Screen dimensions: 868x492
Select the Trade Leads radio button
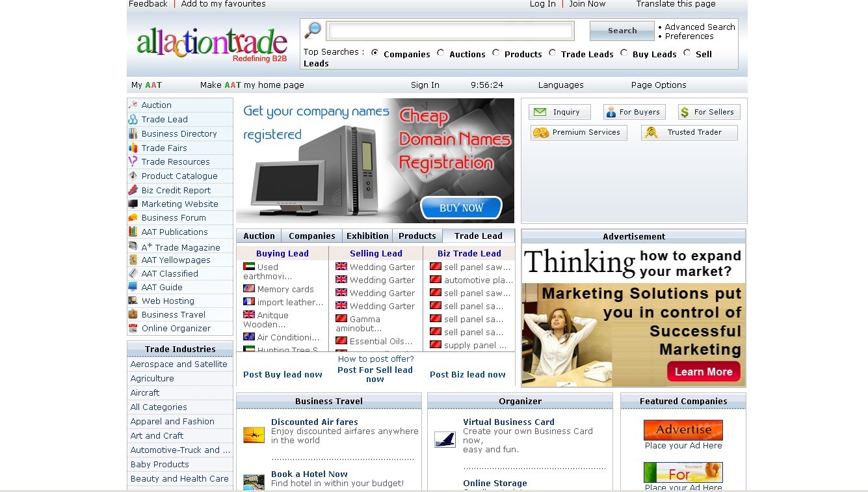click(x=553, y=53)
